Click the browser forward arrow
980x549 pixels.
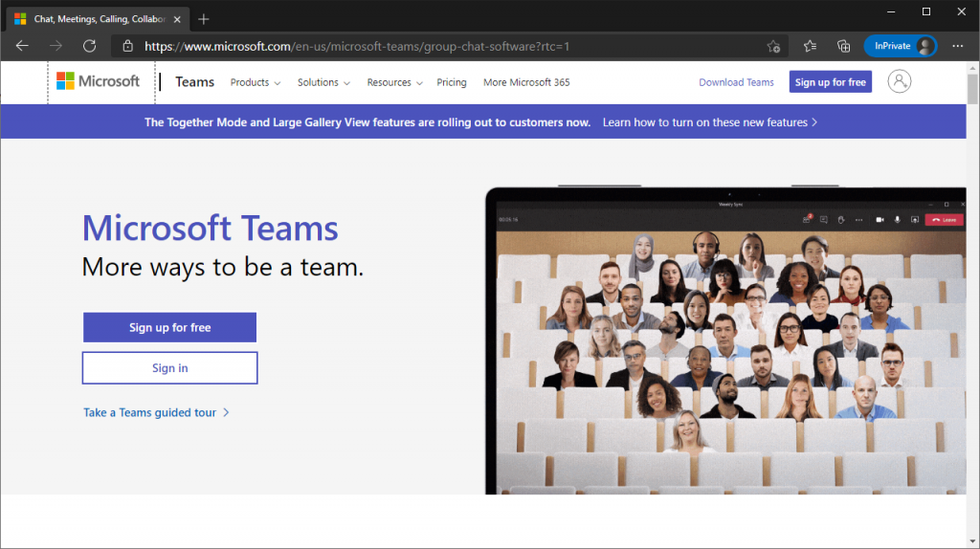(56, 46)
